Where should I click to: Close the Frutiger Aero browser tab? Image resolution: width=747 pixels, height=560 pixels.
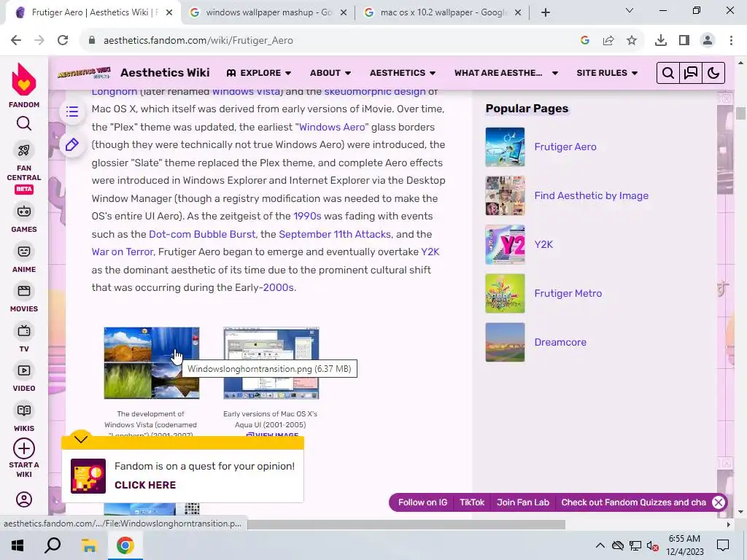[x=169, y=12]
